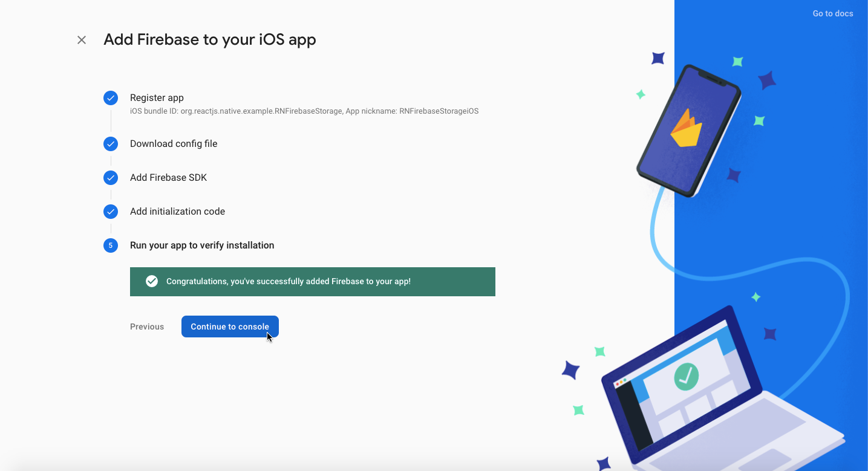
Task: Click the white checkmark in success banner
Action: tap(152, 281)
